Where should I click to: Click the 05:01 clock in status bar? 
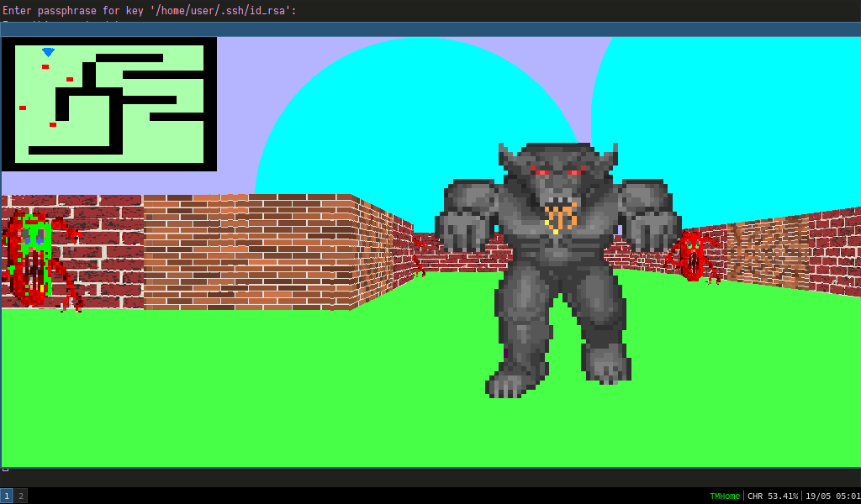(848, 496)
